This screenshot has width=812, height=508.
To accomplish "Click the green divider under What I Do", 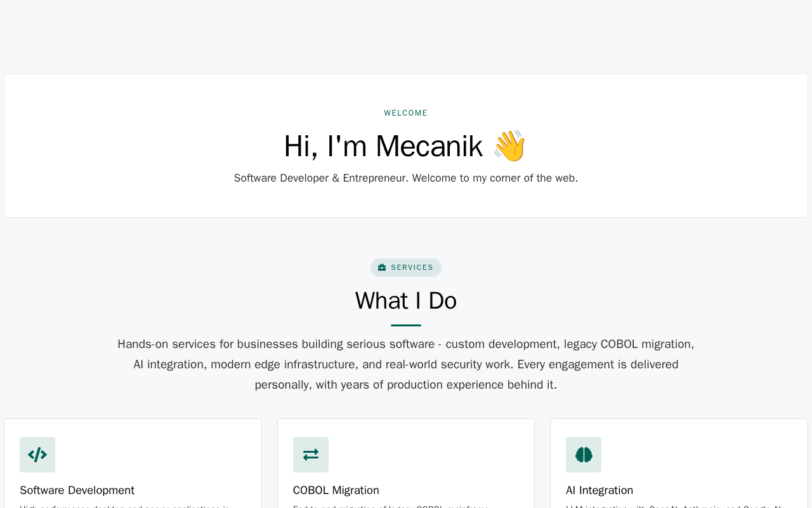I will 406,325.
